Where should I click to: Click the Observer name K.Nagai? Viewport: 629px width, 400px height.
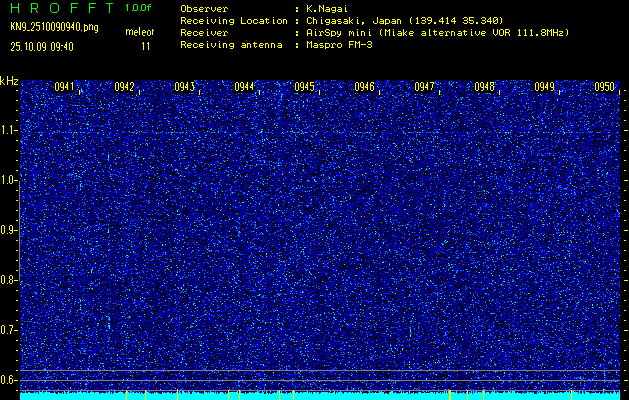point(327,8)
